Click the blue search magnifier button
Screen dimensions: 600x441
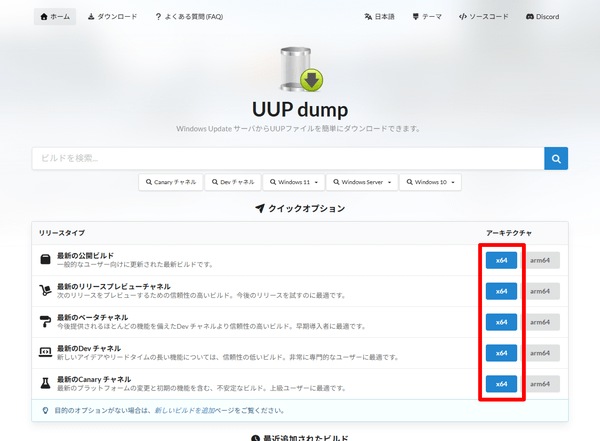[556, 158]
